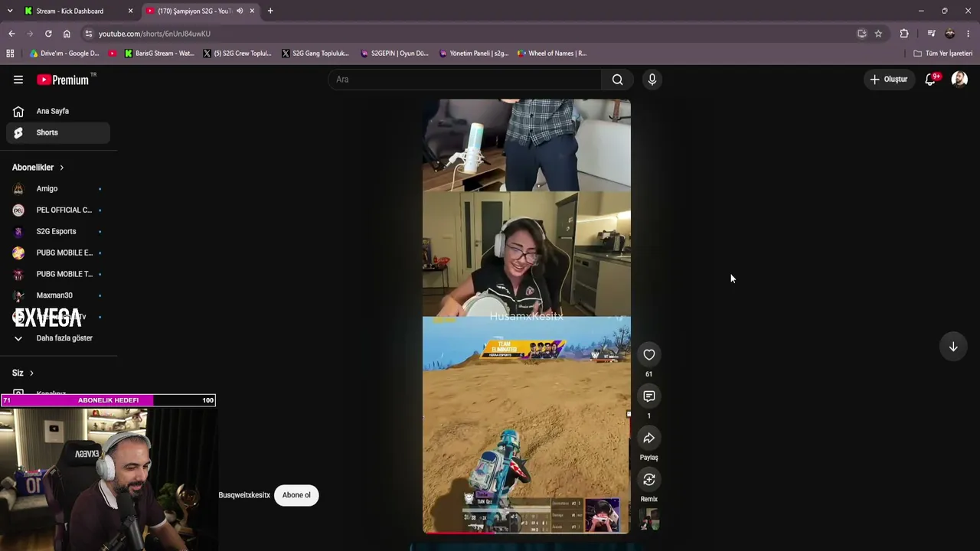Go forward in the browser

pyautogui.click(x=30, y=34)
